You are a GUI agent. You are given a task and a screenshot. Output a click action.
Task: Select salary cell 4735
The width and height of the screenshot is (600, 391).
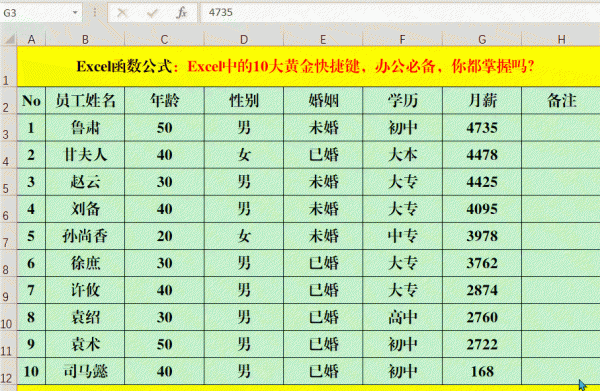coord(482,127)
